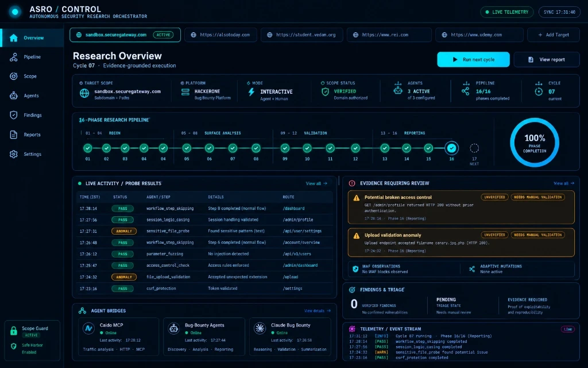Click the Claude Bug Bounty starburst icon
The image size is (588, 368).
point(260,328)
